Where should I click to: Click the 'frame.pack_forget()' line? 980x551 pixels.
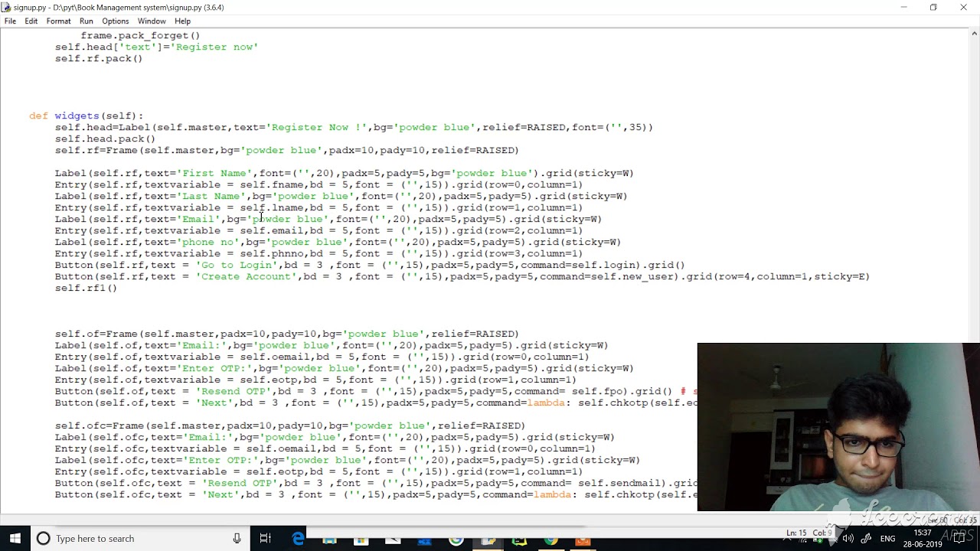(140, 35)
